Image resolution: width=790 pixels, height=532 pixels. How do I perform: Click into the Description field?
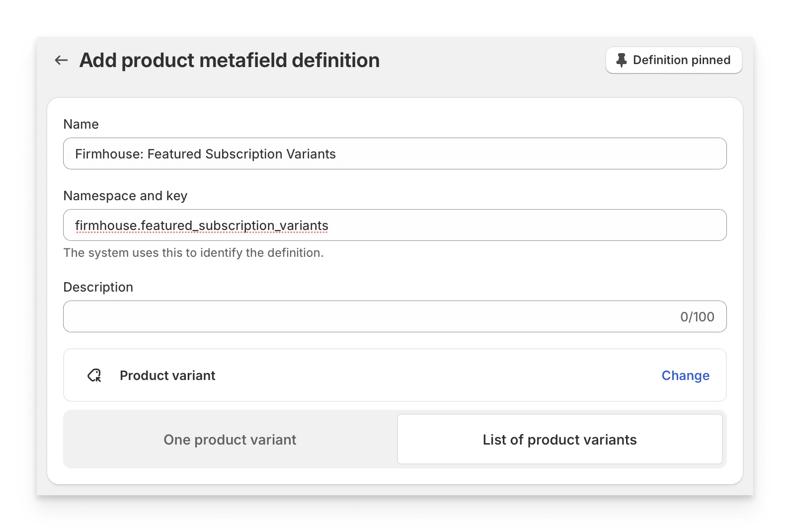tap(395, 316)
